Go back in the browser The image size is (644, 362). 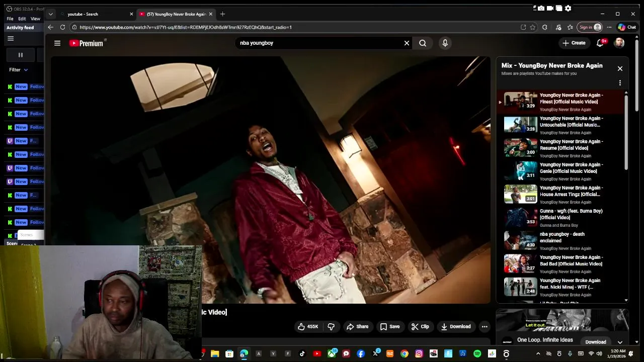click(x=50, y=27)
